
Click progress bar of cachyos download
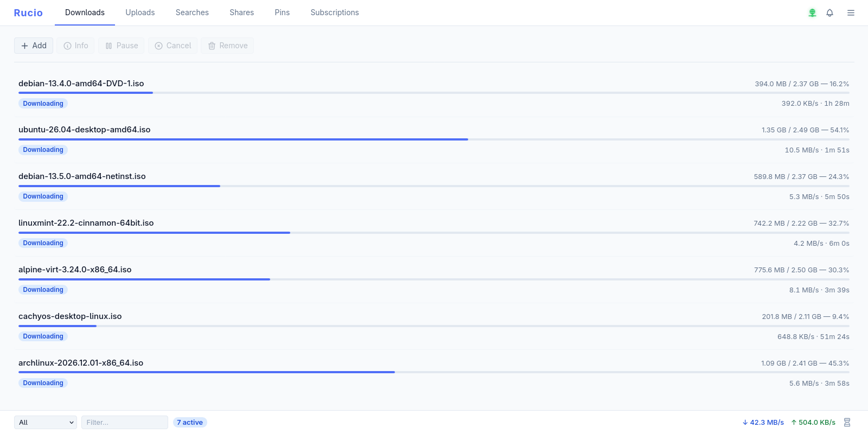coord(434,326)
